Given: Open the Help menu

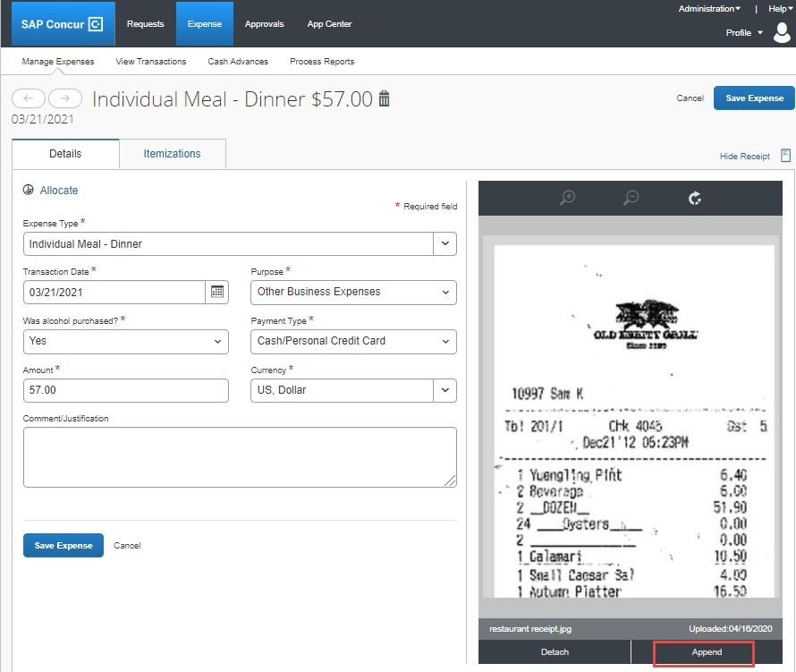Looking at the screenshot, I should (780, 9).
